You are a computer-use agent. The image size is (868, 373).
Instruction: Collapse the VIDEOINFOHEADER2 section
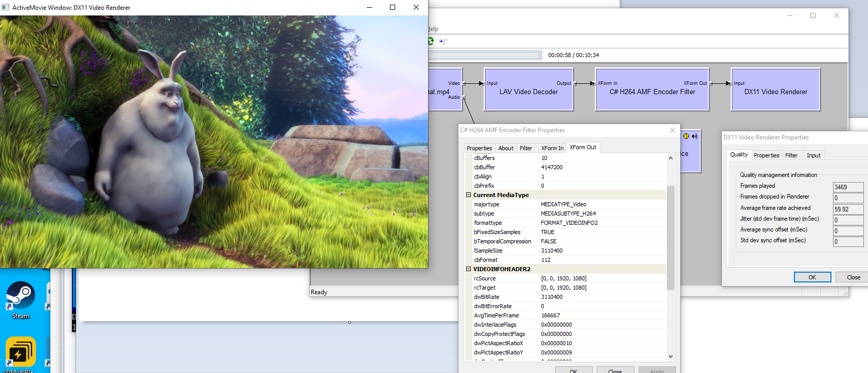[469, 269]
